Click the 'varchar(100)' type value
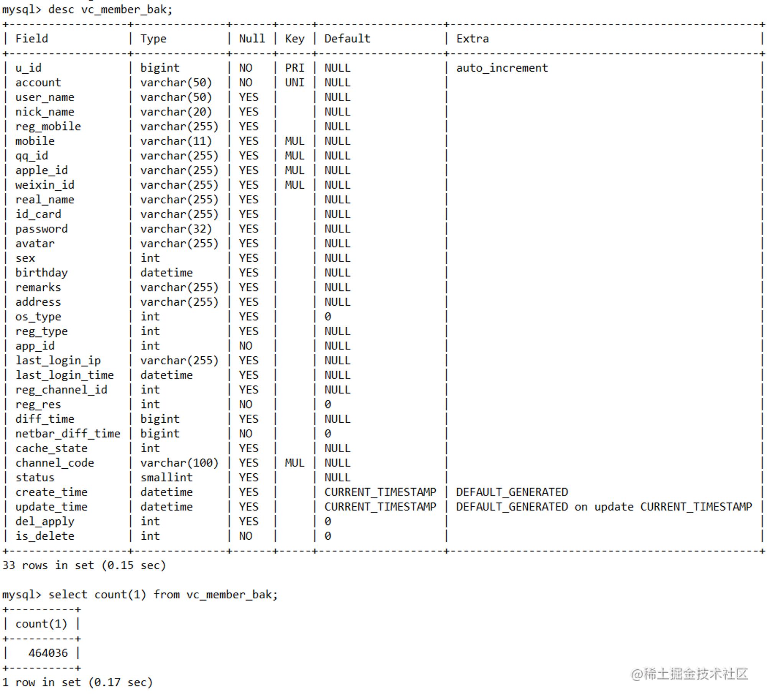 click(x=179, y=463)
